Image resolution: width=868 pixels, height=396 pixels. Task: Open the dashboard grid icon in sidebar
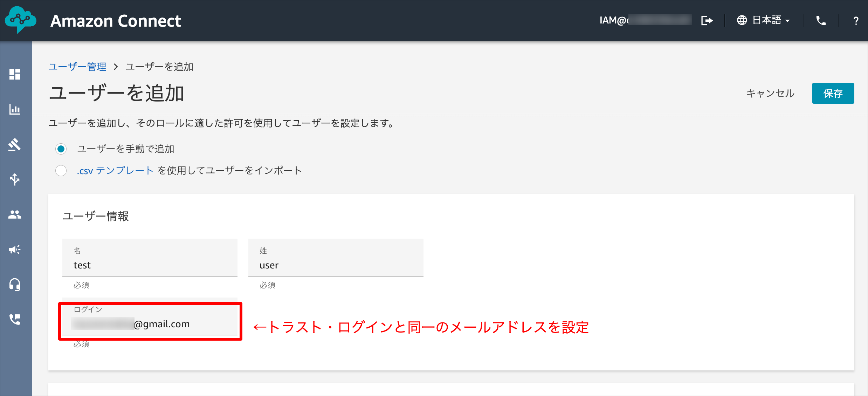click(15, 74)
